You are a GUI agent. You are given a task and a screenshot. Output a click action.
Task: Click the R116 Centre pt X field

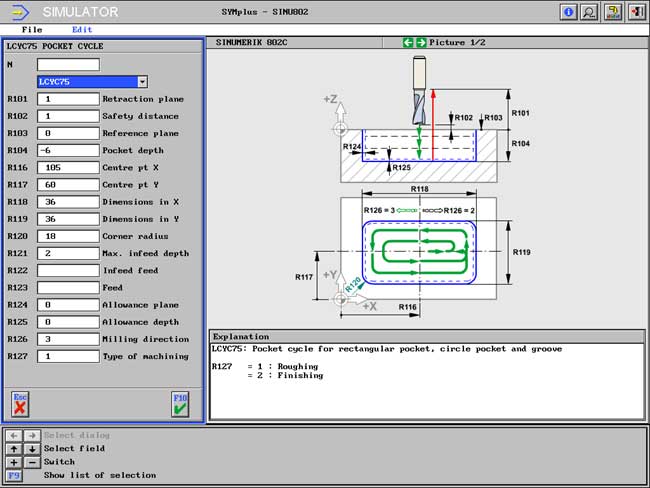click(68, 167)
